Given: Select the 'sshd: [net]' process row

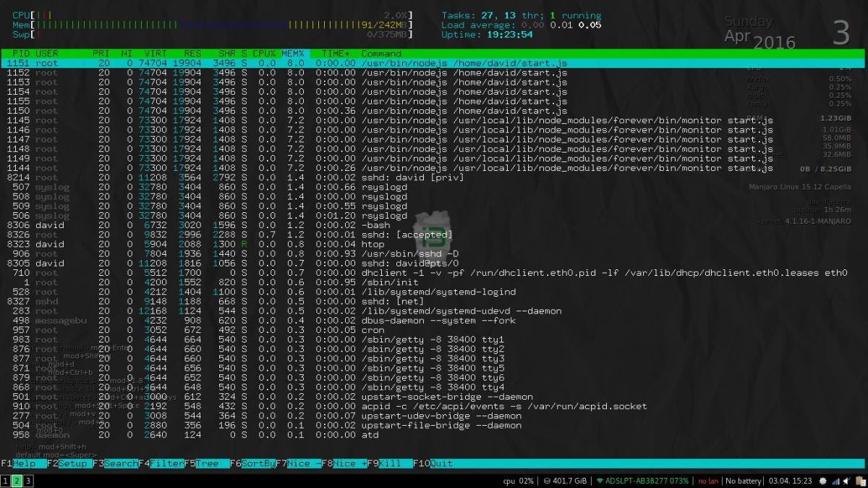Looking at the screenshot, I should tap(434, 301).
